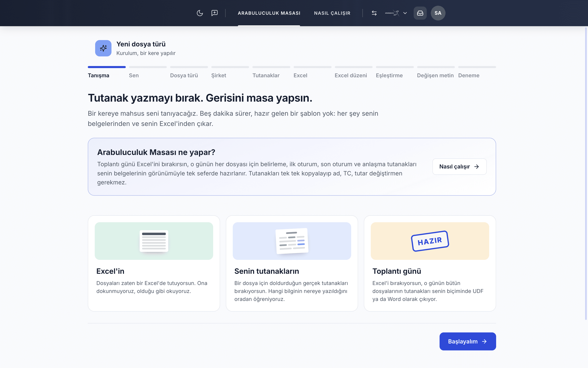The width and height of the screenshot is (588, 368).
Task: Jump to the Değişen metin step
Action: pos(435,75)
